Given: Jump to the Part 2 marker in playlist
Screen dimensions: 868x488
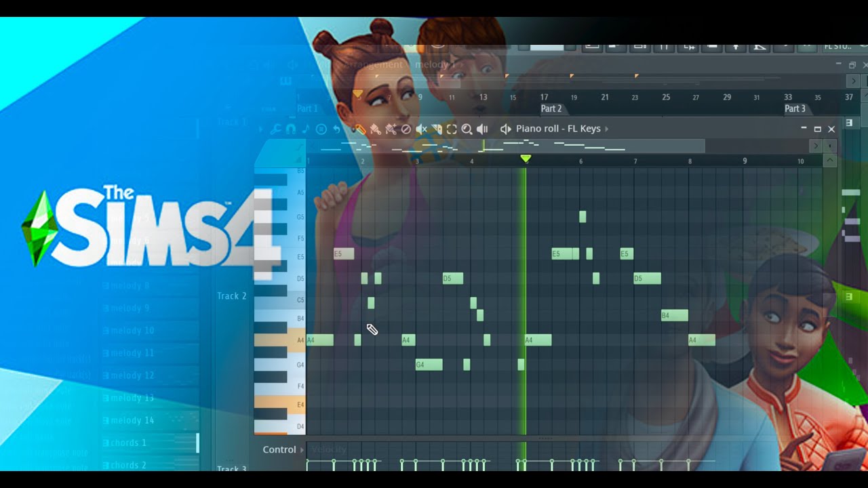Looking at the screenshot, I should pos(551,108).
